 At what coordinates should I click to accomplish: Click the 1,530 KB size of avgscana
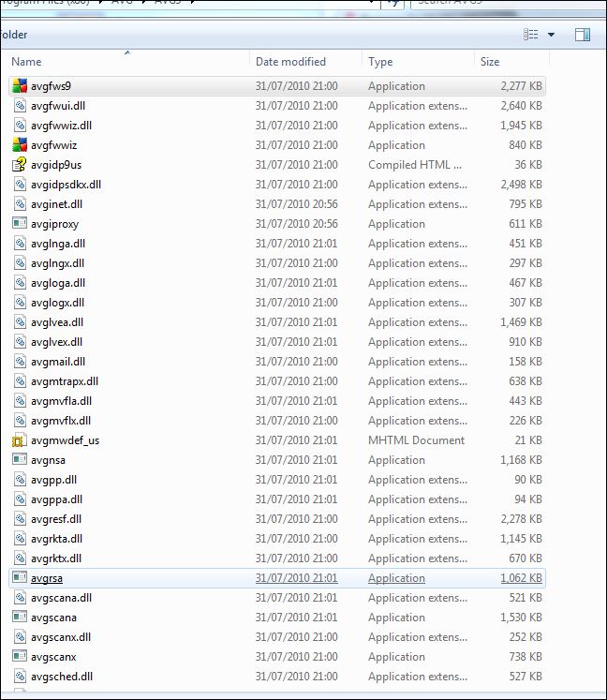tap(522, 617)
